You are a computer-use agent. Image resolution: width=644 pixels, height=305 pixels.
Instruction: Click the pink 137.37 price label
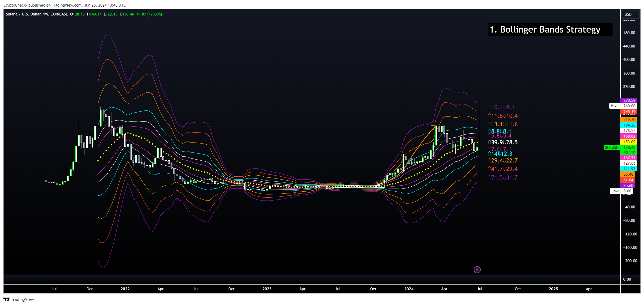coord(629,158)
